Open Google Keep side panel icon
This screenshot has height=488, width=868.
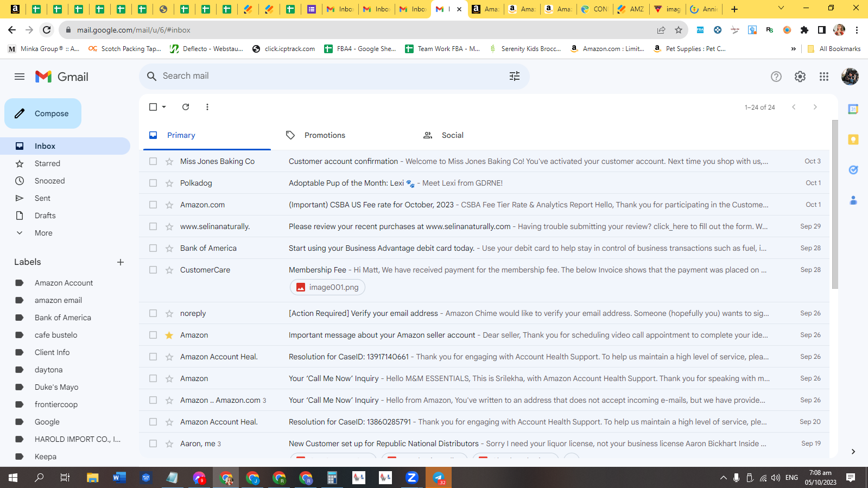point(853,140)
